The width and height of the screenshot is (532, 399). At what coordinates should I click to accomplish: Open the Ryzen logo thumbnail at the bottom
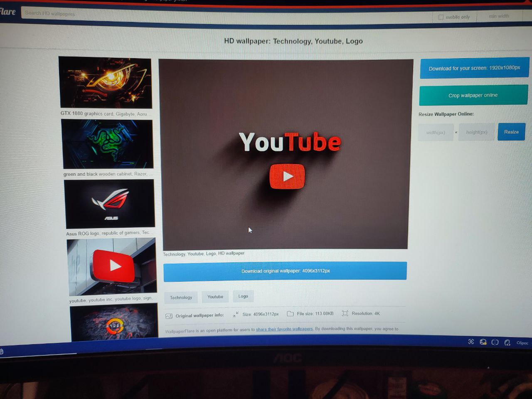[x=114, y=323]
